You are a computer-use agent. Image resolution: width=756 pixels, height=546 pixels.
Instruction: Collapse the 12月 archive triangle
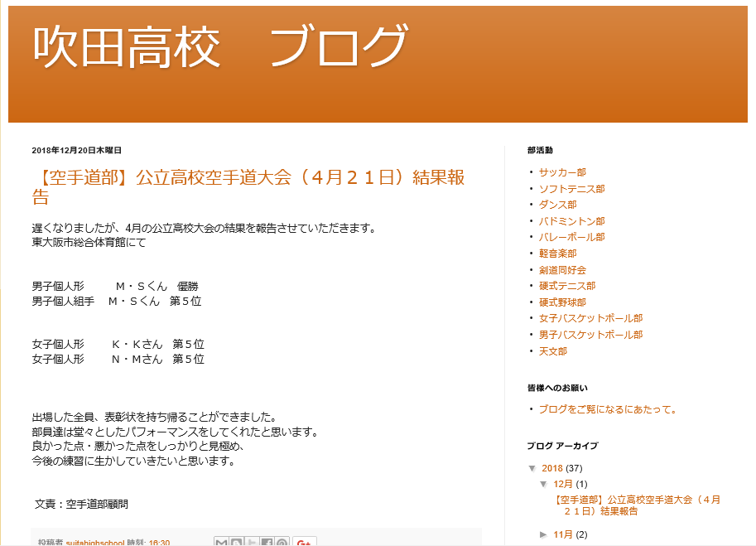point(544,484)
